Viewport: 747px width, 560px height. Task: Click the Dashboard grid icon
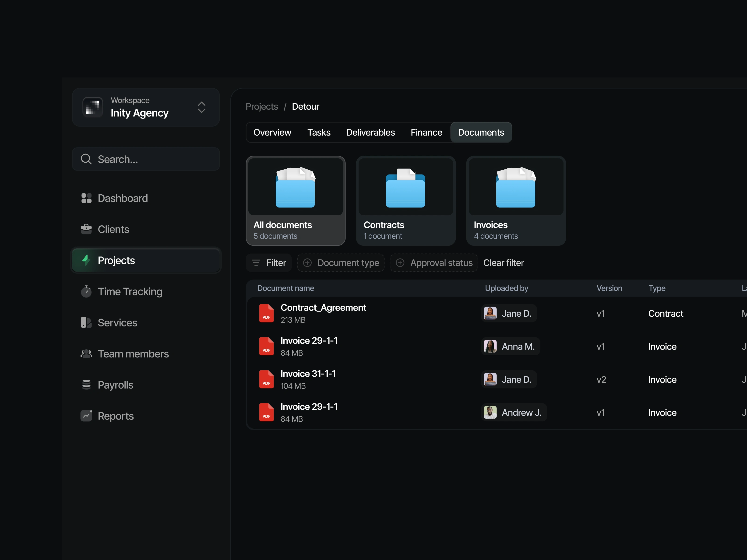(x=86, y=198)
